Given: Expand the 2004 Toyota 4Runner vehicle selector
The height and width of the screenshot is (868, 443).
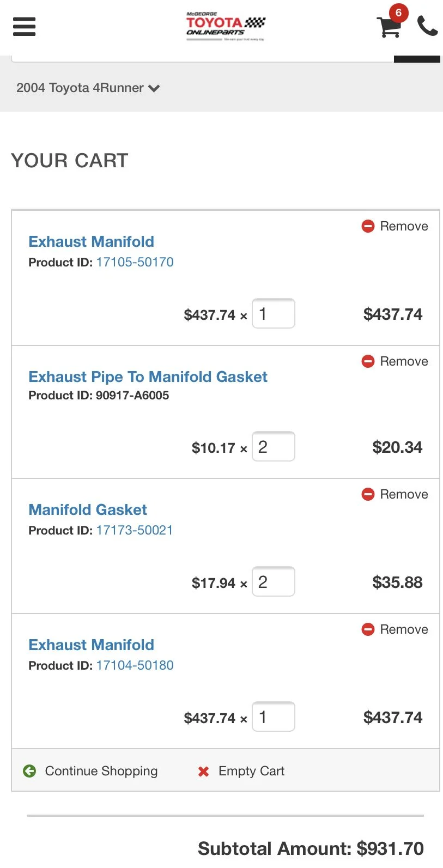Looking at the screenshot, I should pos(88,88).
